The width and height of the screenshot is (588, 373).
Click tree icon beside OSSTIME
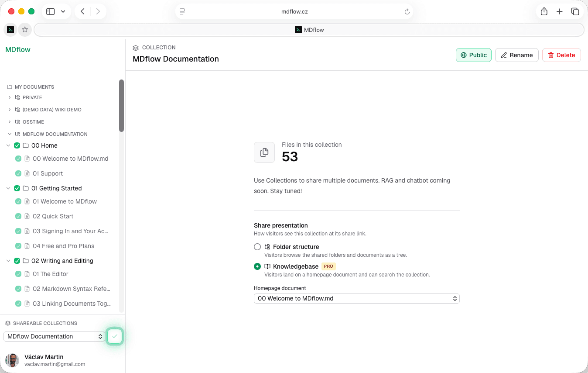point(17,122)
